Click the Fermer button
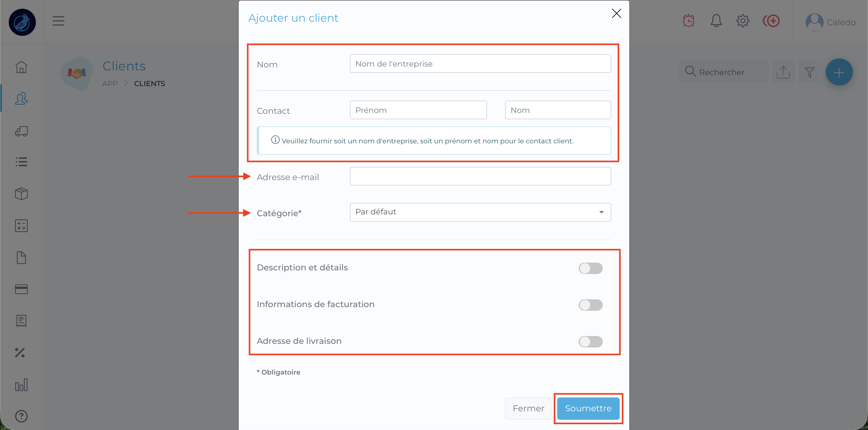This screenshot has height=430, width=868. (528, 408)
